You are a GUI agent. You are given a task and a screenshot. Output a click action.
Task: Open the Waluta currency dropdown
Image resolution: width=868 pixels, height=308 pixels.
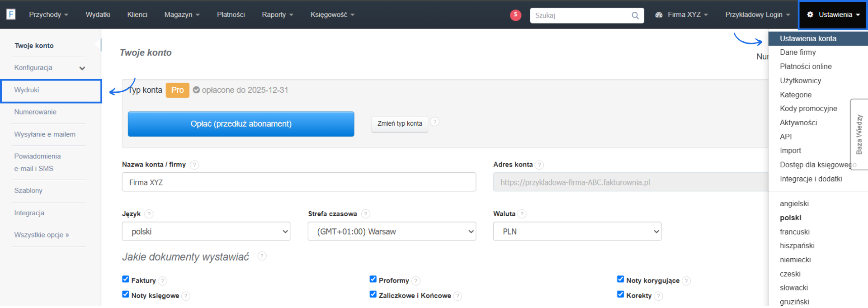click(x=577, y=232)
